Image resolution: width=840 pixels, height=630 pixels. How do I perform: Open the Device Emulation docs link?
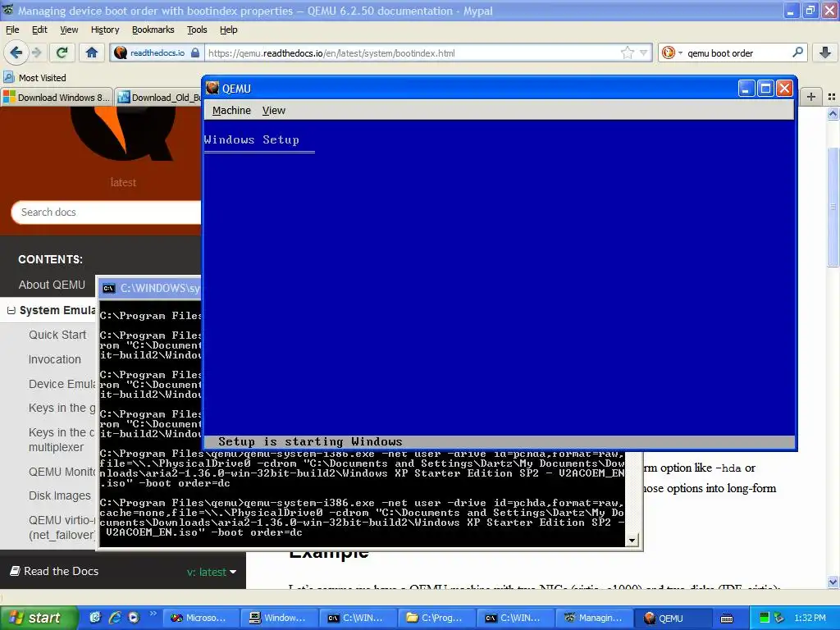tap(62, 384)
